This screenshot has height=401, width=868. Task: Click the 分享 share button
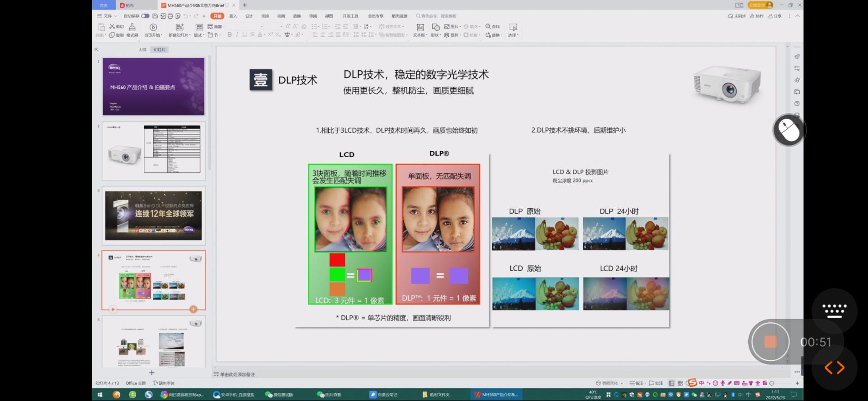tap(774, 16)
